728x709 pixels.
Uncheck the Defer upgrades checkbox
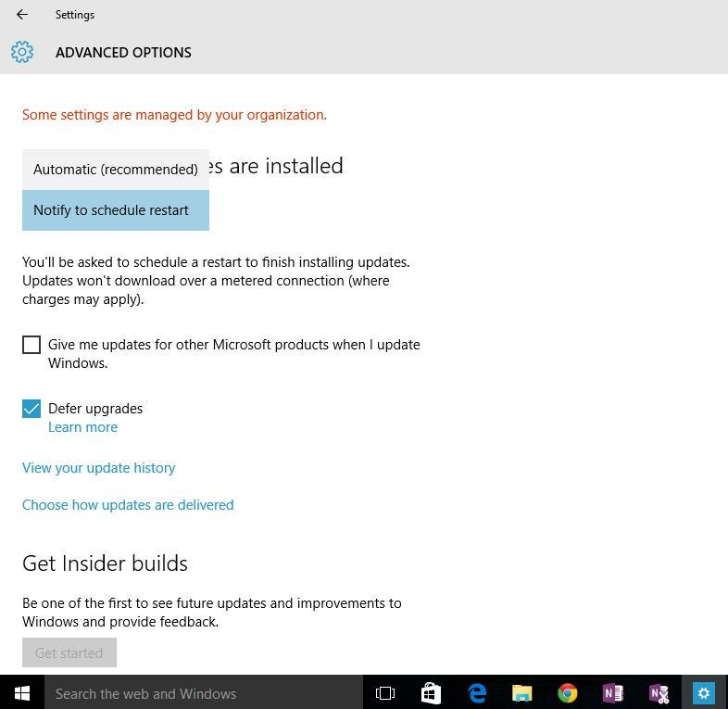coord(31,409)
